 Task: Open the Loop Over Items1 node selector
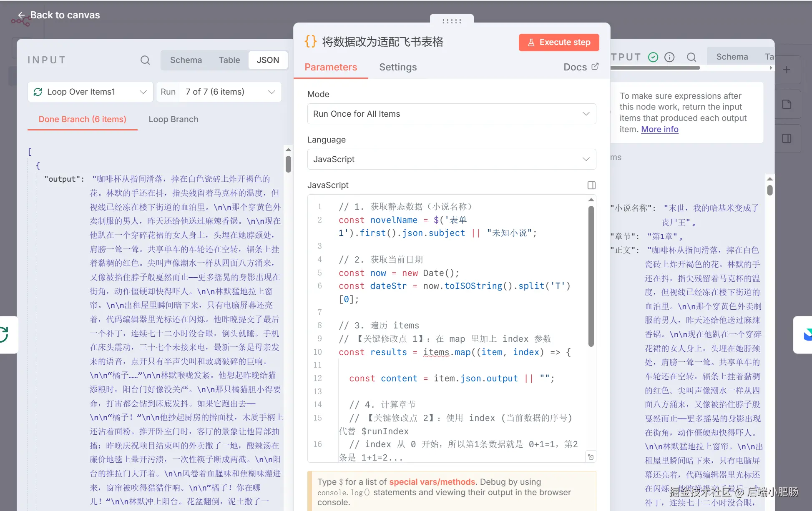(90, 92)
